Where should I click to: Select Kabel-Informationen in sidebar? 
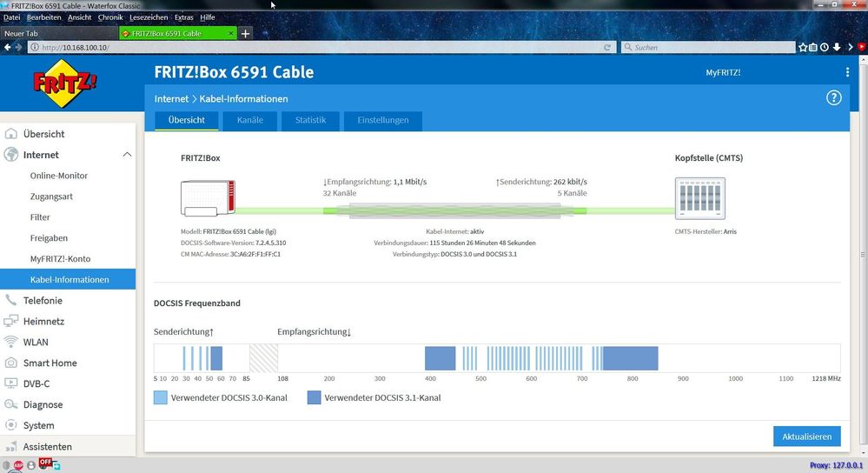point(68,279)
